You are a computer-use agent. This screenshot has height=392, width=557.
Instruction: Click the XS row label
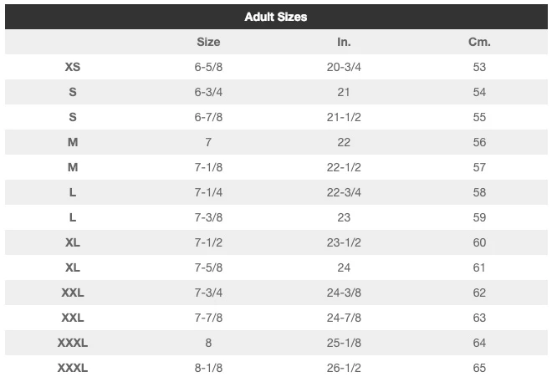(x=73, y=67)
